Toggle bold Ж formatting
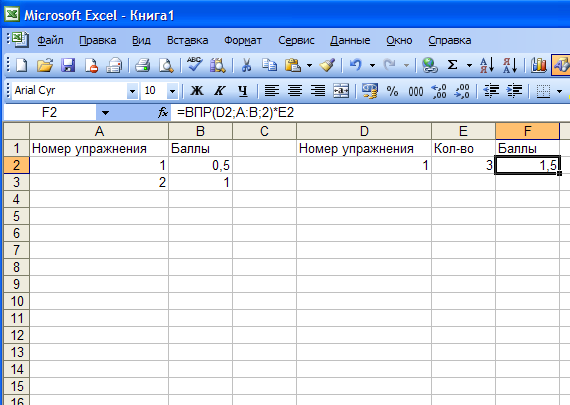 pyautogui.click(x=197, y=91)
